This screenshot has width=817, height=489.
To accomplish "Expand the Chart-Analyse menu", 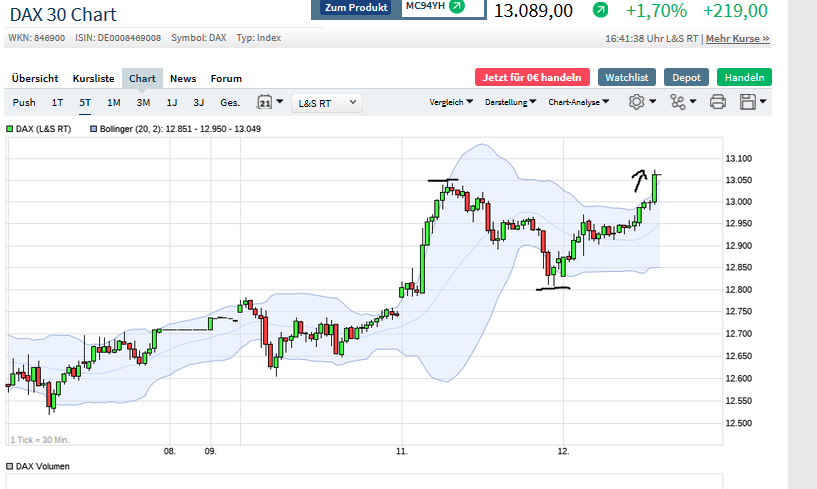I will [x=579, y=102].
